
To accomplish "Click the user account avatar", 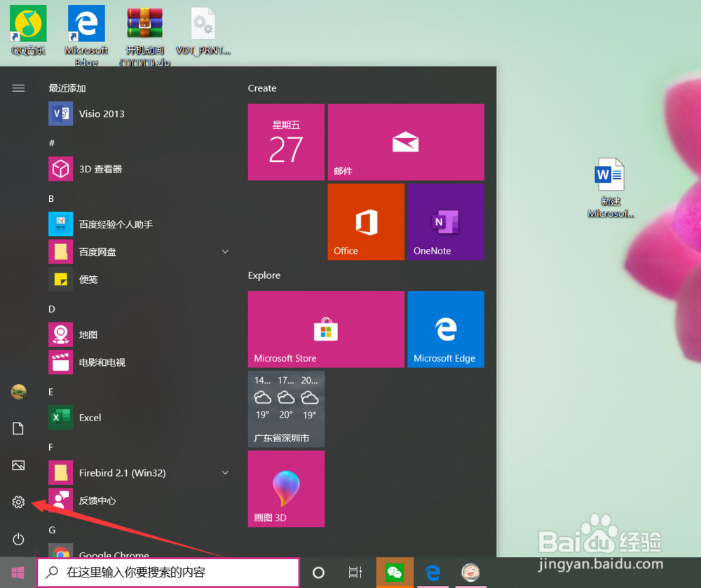I will pos(18,392).
